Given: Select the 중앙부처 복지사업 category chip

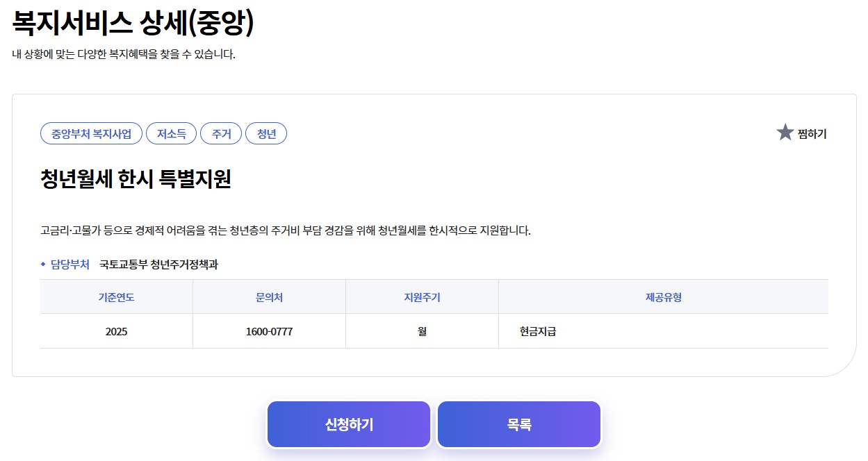Looking at the screenshot, I should coord(91,133).
